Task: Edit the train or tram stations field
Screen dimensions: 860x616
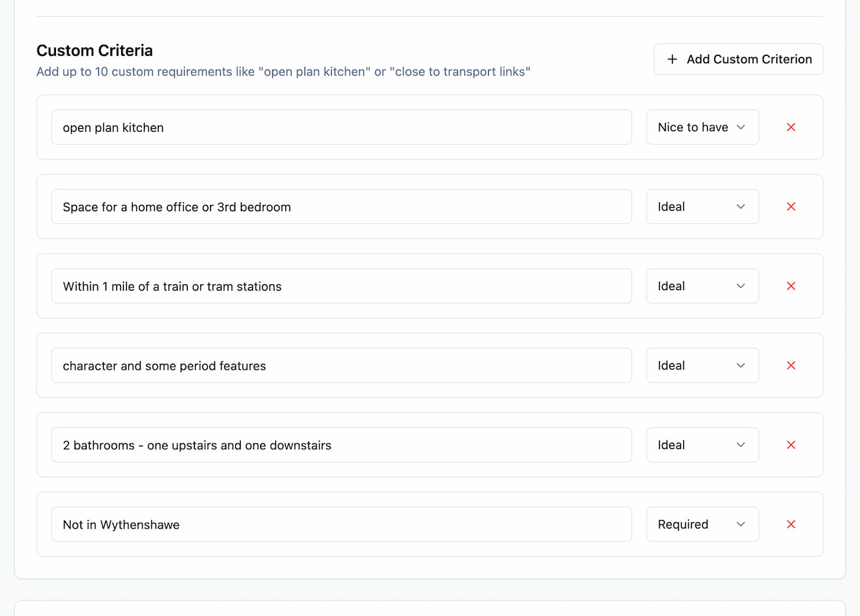Action: [341, 287]
